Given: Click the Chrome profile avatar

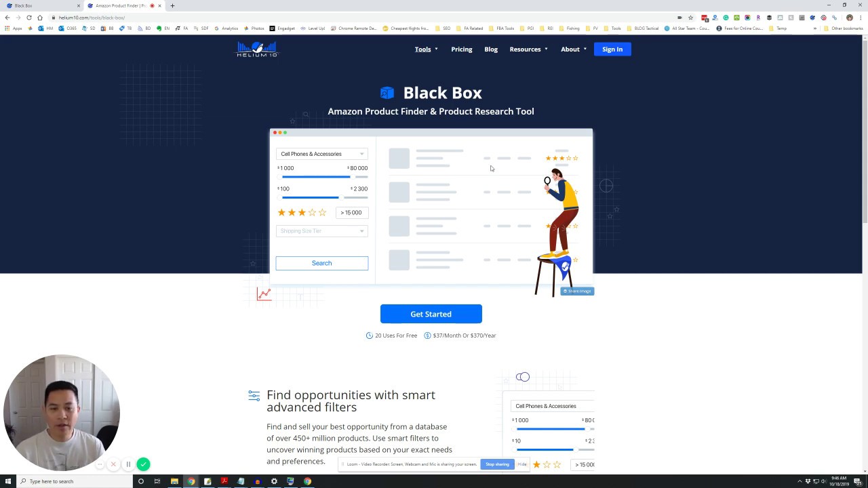Looking at the screenshot, I should pos(850,18).
